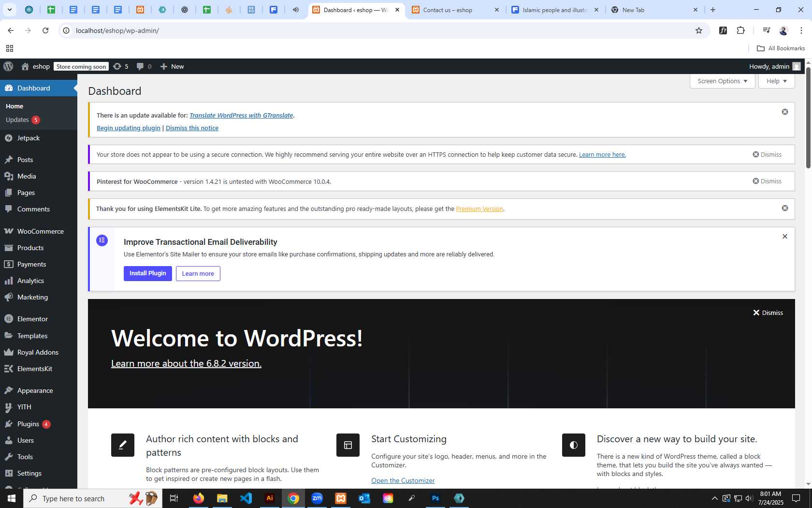The image size is (812, 508).
Task: Open Translate WordPress with GTranslate link
Action: click(241, 115)
